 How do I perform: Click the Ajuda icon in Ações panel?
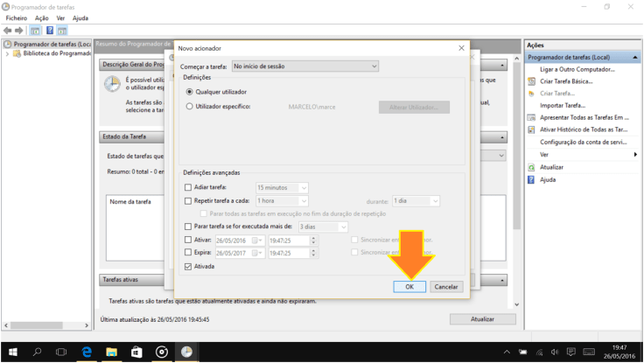pyautogui.click(x=531, y=178)
